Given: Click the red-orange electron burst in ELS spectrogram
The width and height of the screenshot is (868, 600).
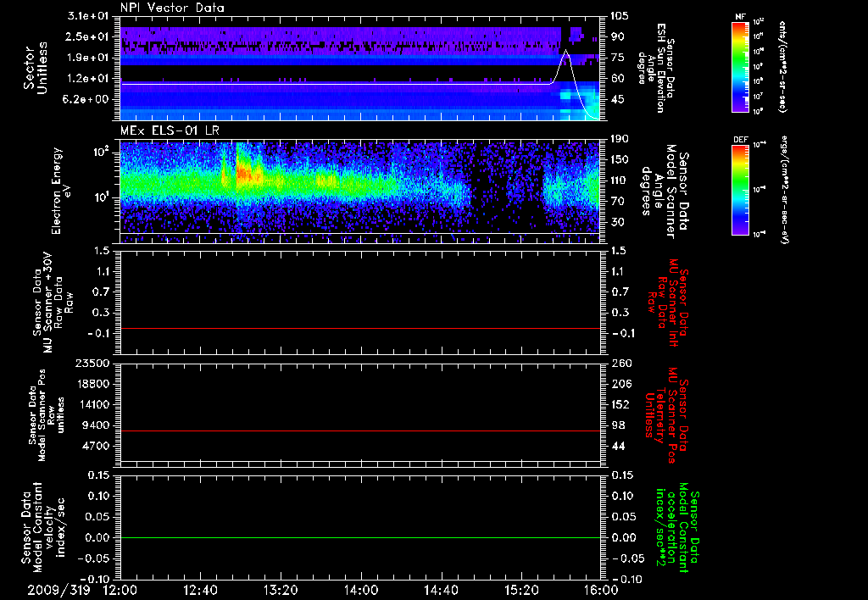Looking at the screenshot, I should (x=244, y=175).
